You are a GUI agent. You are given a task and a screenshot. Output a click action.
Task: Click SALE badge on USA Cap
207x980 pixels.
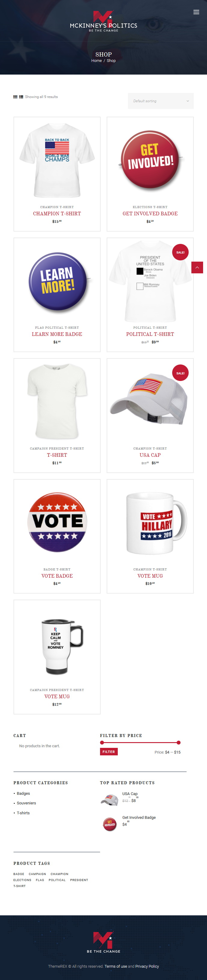click(x=181, y=373)
